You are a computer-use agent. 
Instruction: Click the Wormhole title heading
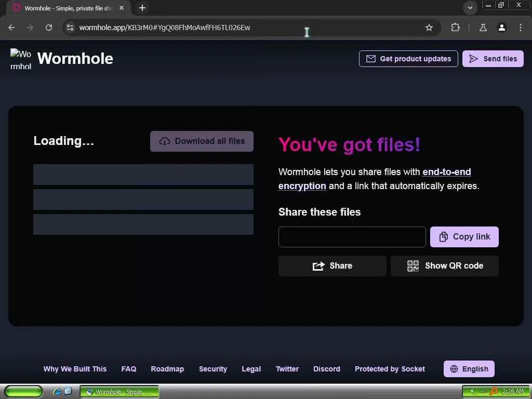click(x=75, y=58)
